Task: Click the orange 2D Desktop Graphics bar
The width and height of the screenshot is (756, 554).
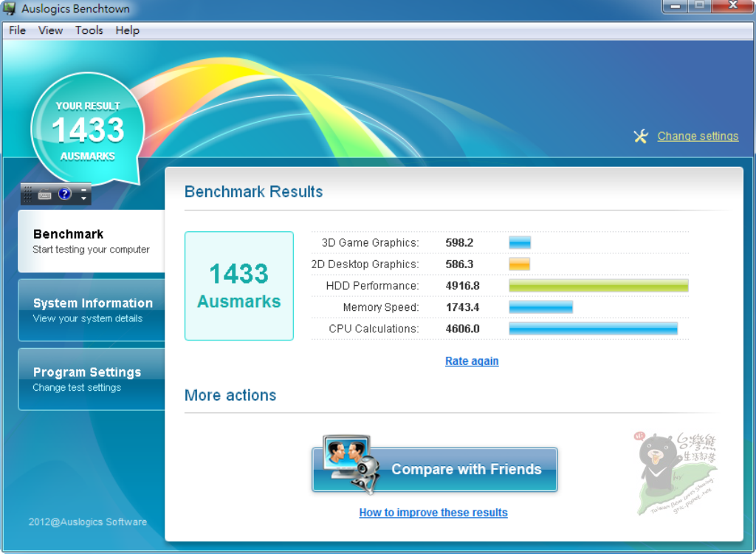Action: tap(519, 264)
